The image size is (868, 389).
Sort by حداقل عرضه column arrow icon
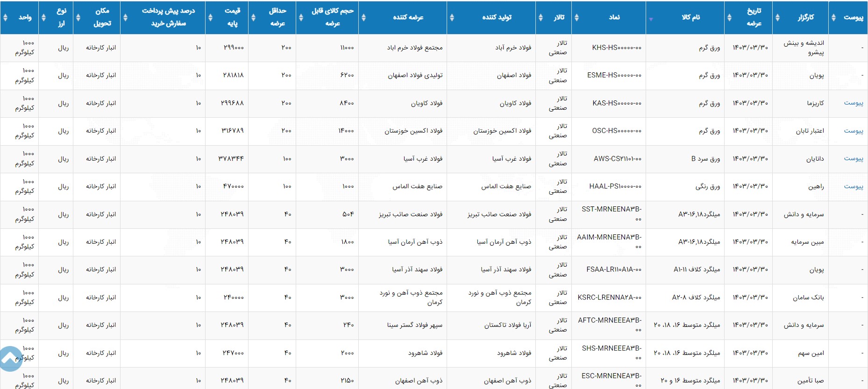click(x=253, y=17)
